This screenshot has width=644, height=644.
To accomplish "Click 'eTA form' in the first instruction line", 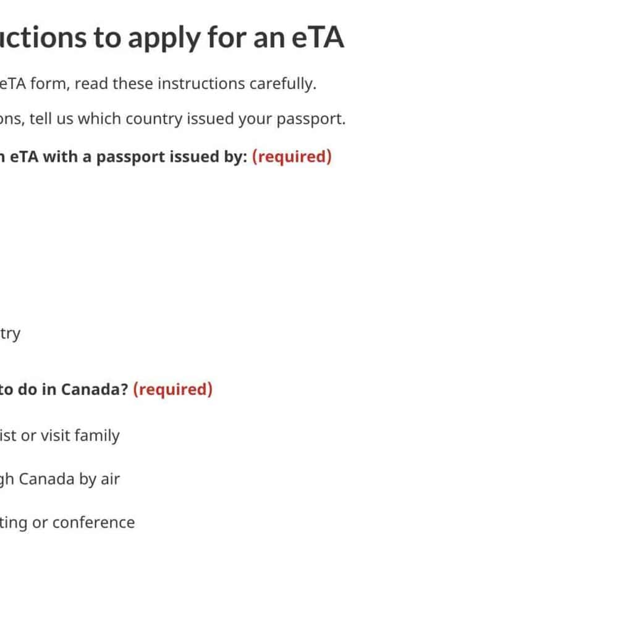I will (x=34, y=83).
